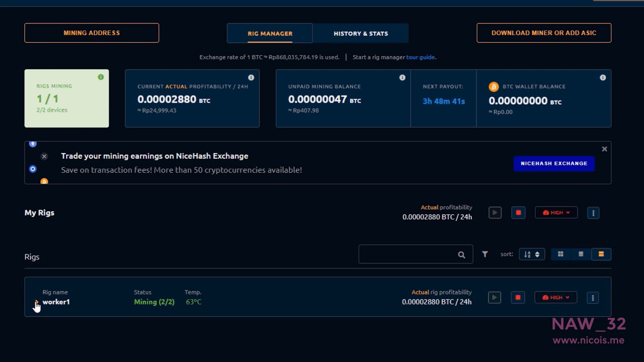
Task: Stop all rigs with My Rigs stop button
Action: click(x=518, y=213)
